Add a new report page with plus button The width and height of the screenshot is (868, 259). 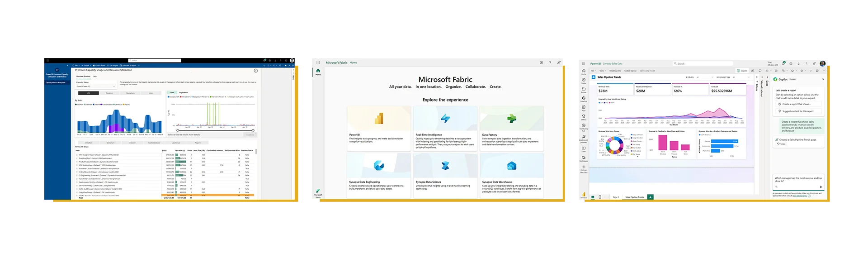pyautogui.click(x=651, y=197)
